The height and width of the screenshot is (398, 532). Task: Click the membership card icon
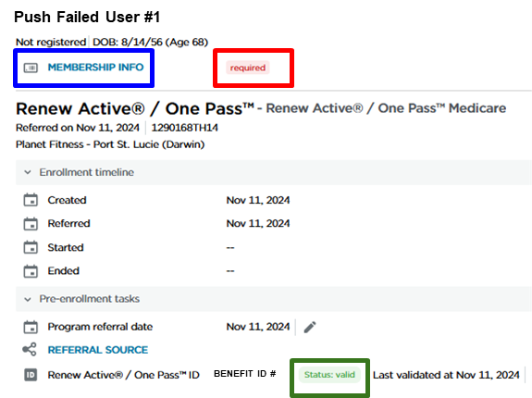(x=31, y=68)
